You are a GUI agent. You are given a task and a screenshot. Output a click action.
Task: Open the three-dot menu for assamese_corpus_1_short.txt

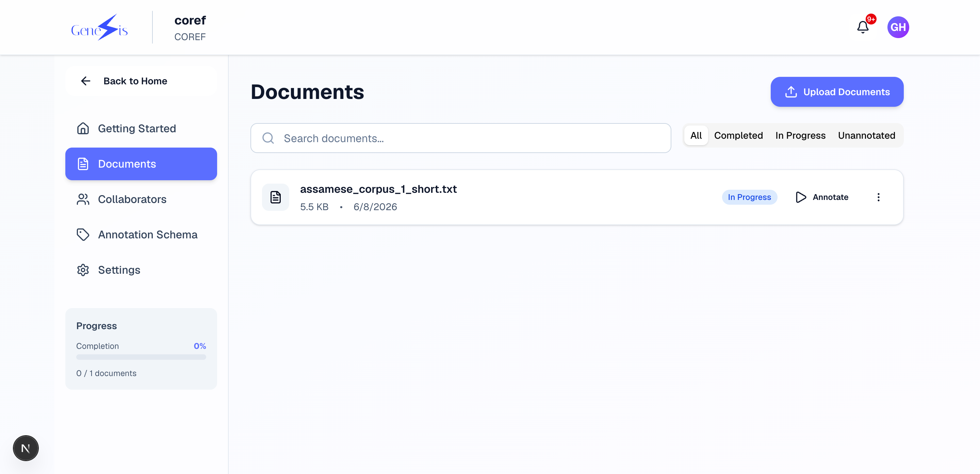click(x=878, y=197)
